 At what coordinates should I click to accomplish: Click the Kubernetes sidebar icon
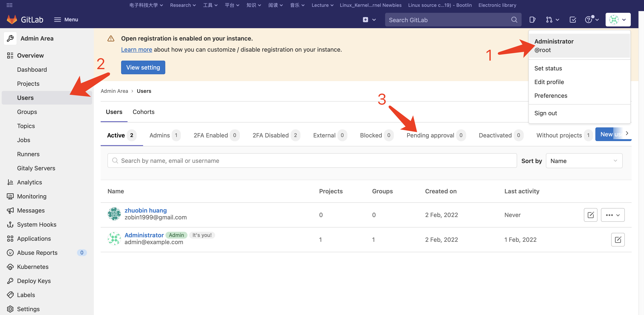coord(10,267)
